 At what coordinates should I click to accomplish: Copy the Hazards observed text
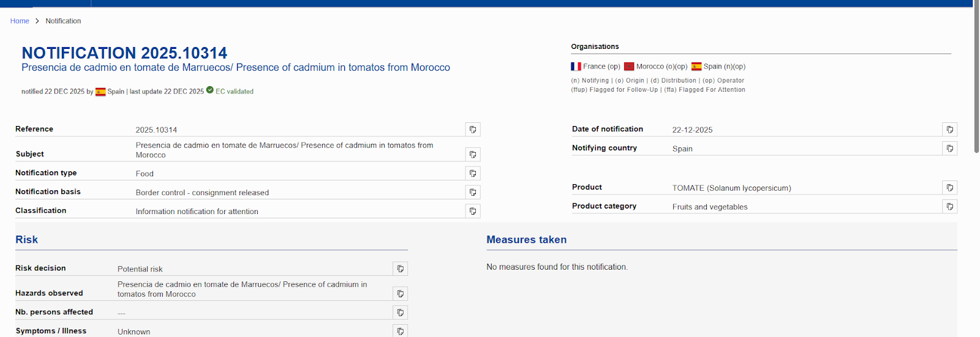coord(401,294)
